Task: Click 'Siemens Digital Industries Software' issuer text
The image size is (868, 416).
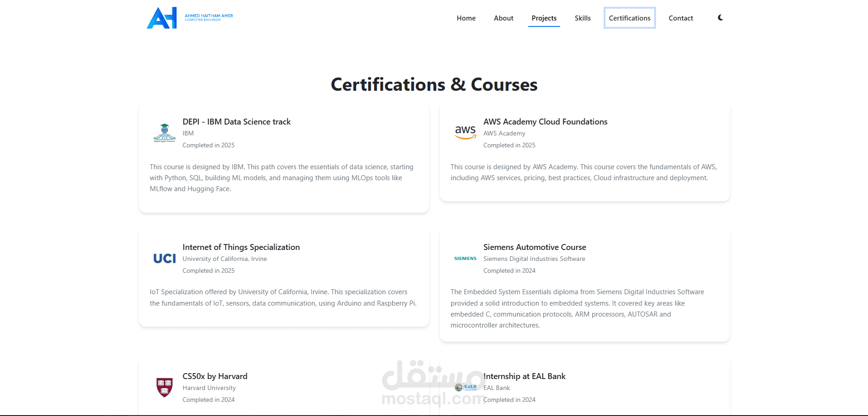Action: tap(534, 259)
